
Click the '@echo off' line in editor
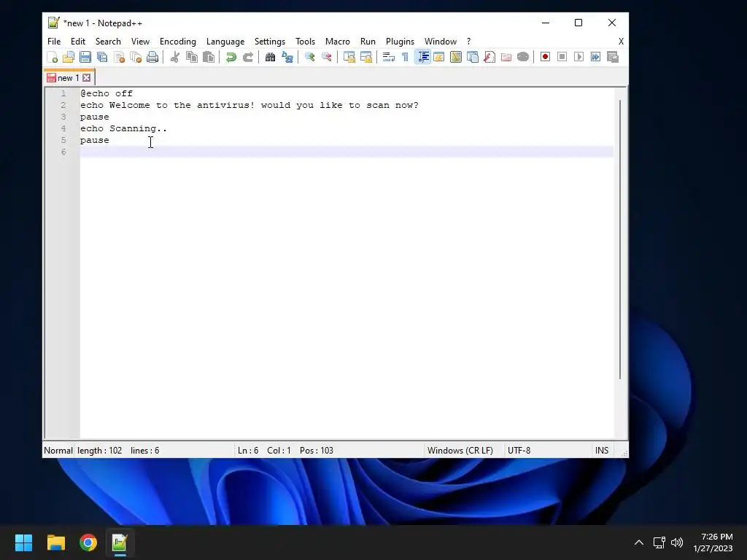click(107, 93)
